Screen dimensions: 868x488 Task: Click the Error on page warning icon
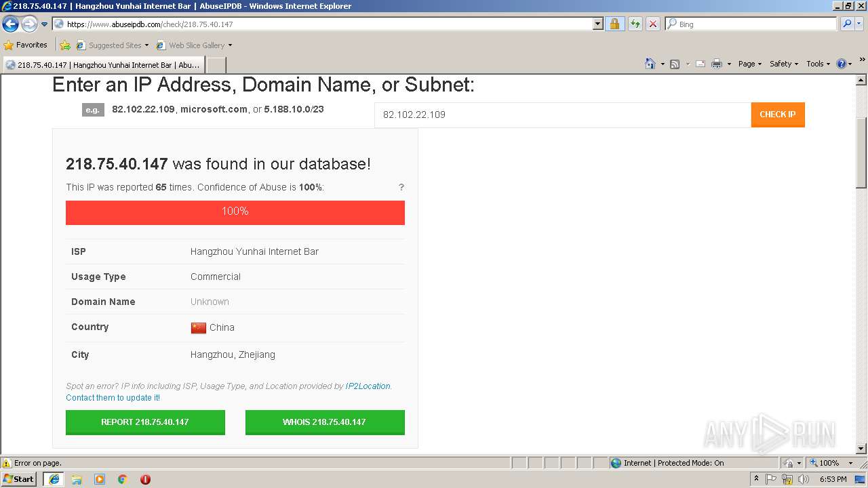[7, 464]
